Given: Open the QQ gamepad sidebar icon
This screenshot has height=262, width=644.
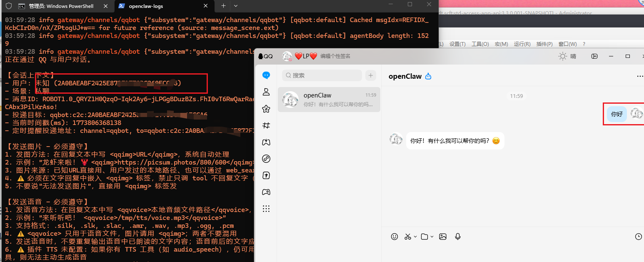Looking at the screenshot, I should coord(266,192).
